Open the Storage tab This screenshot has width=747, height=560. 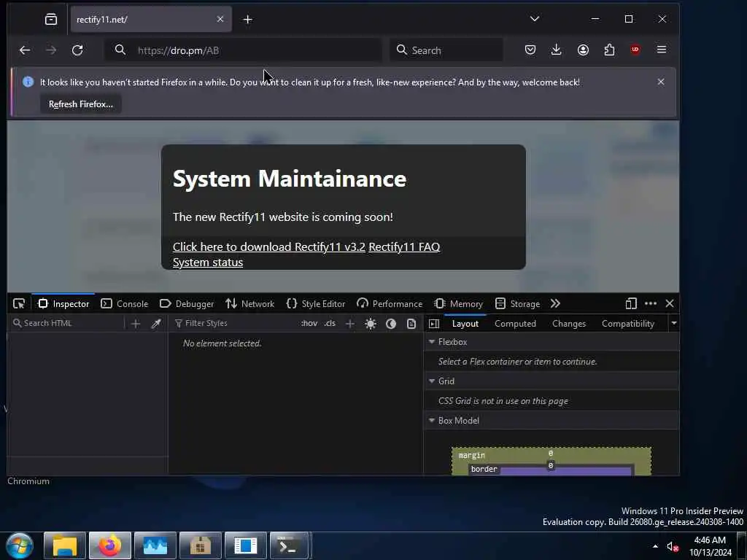pyautogui.click(x=518, y=304)
